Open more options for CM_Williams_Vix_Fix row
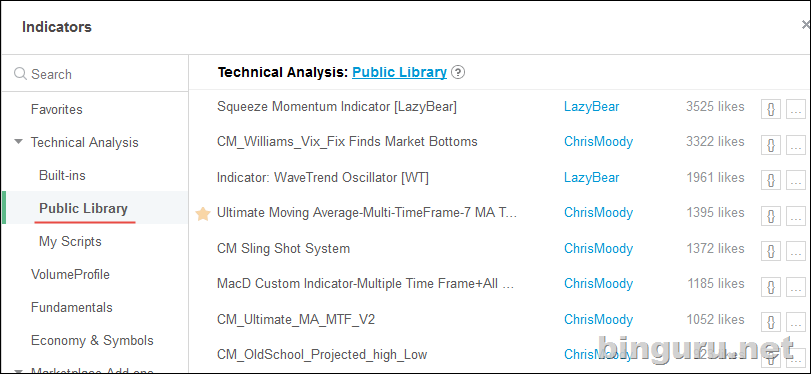This screenshot has height=374, width=811. [796, 145]
